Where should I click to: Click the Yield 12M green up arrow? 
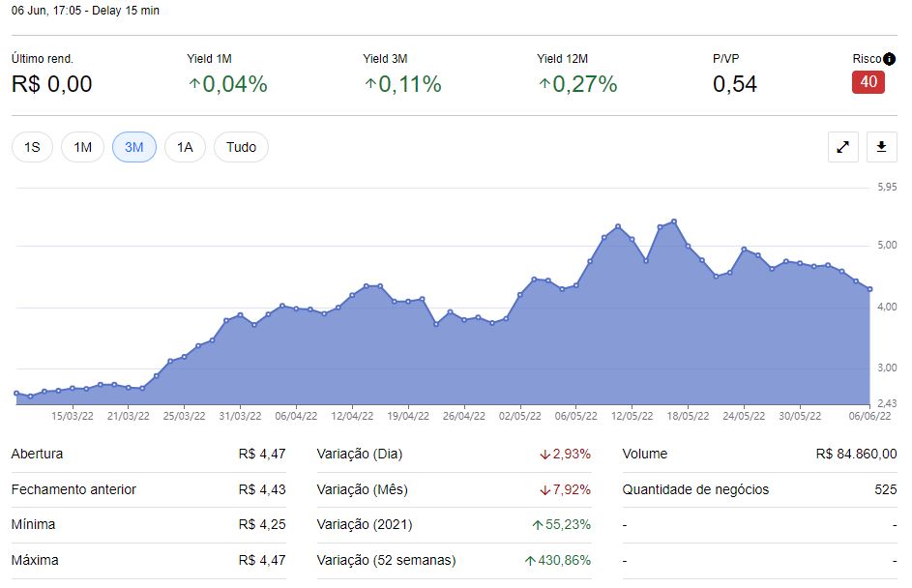(544, 85)
